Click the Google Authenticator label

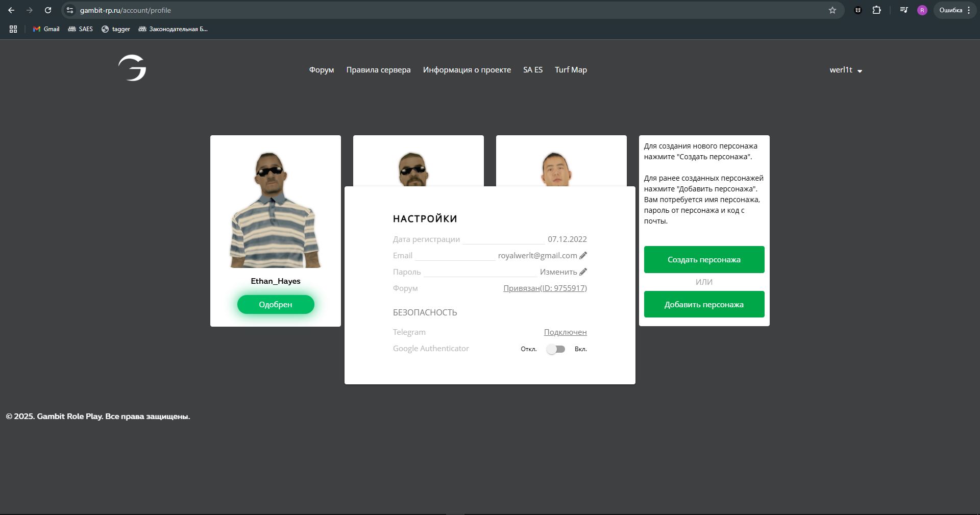pos(431,349)
